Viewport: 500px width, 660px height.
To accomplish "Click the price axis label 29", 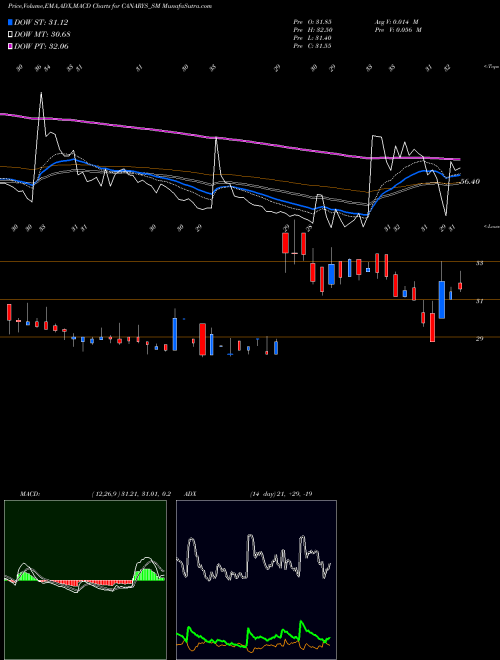I will 479,338.
